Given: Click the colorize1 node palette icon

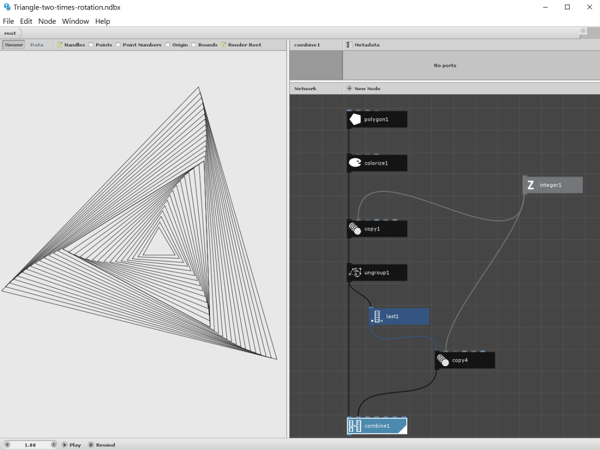Looking at the screenshot, I should (x=355, y=163).
